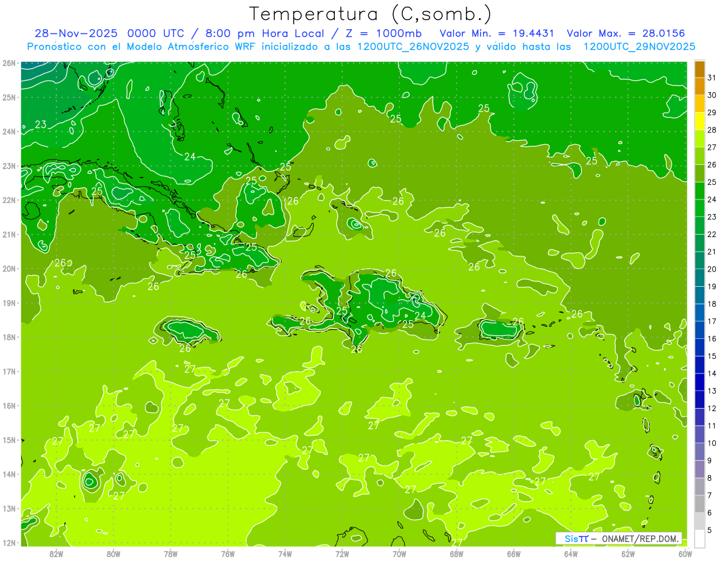Click the 'Valor Max. = 28.0156' readout
This screenshot has height=562, width=728.
(x=627, y=33)
